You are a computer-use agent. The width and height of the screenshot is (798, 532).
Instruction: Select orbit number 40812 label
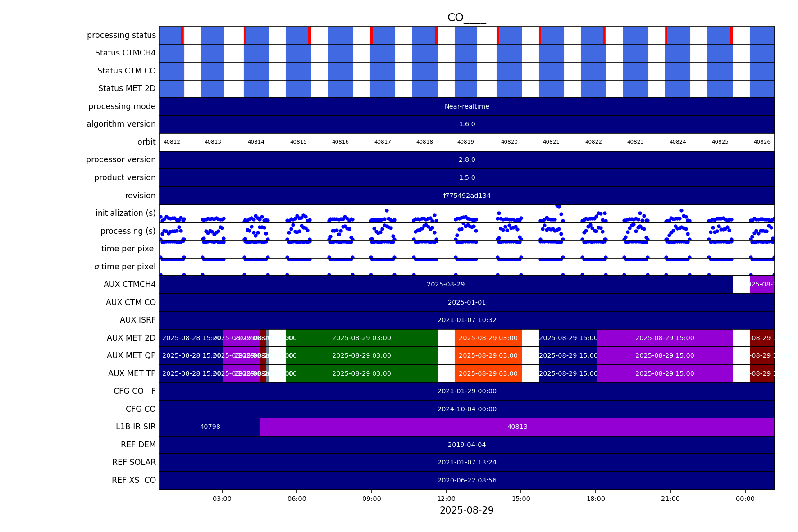(x=172, y=142)
